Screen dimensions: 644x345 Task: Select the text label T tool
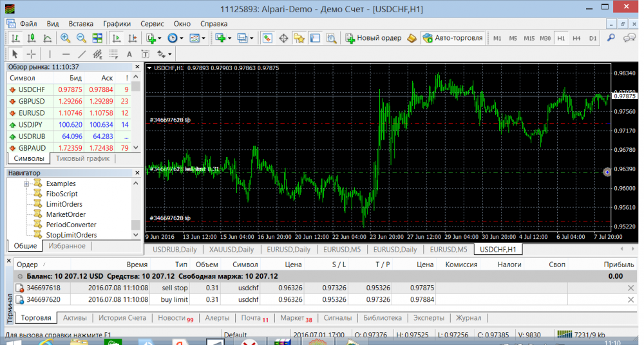[146, 54]
